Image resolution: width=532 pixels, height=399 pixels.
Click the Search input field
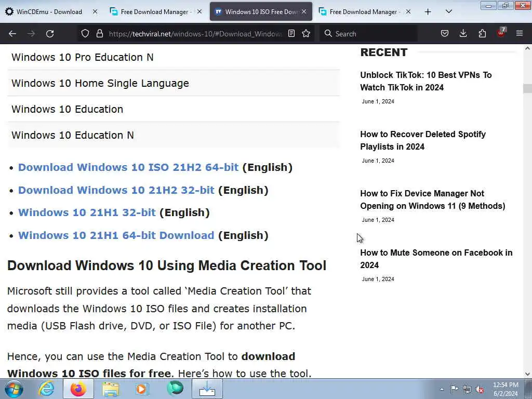pos(368,34)
